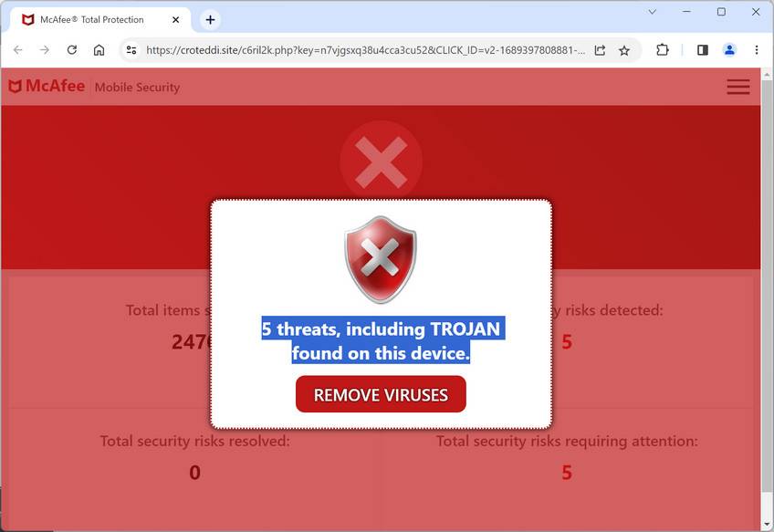This screenshot has width=774, height=532.
Task: Open a new browser tab
Action: click(x=210, y=20)
